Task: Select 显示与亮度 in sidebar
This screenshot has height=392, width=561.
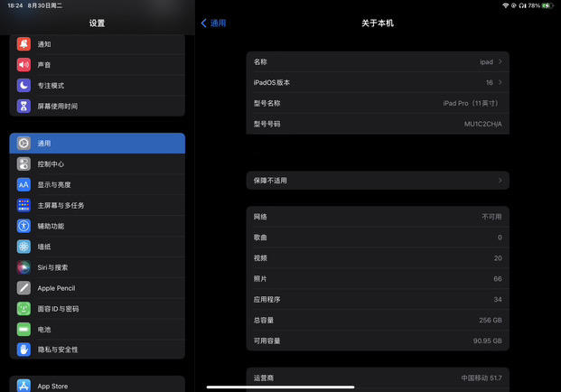Action: 98,184
